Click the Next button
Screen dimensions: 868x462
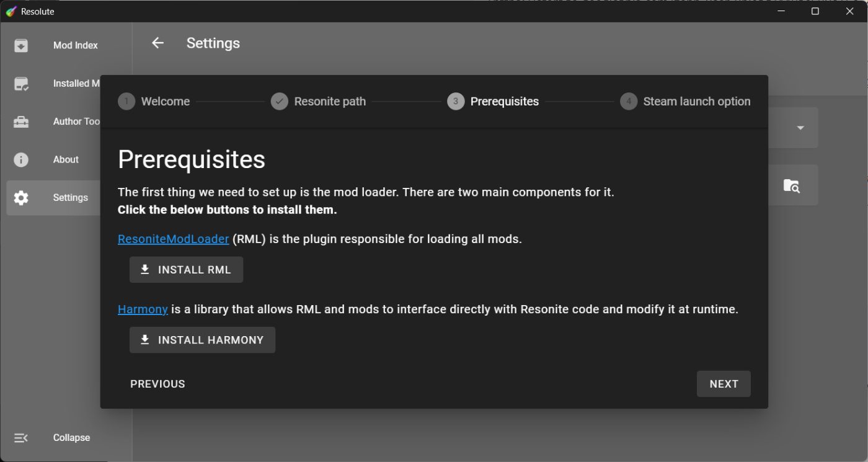coord(724,384)
